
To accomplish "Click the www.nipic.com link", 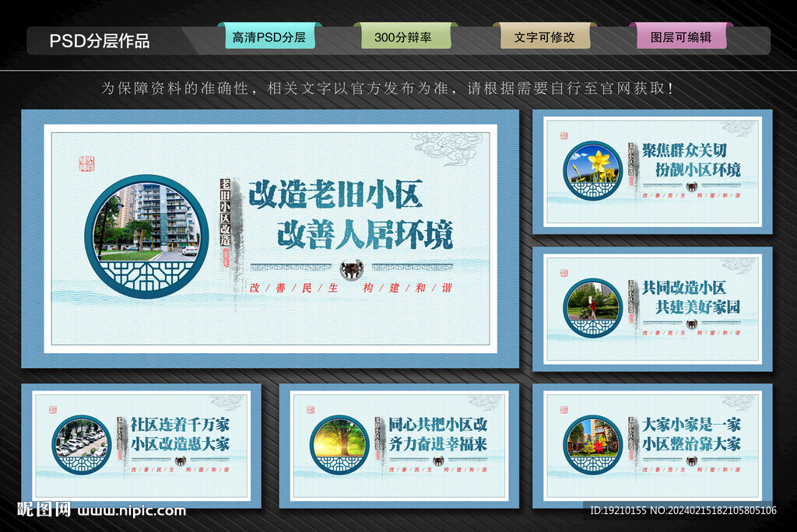I will (x=132, y=511).
